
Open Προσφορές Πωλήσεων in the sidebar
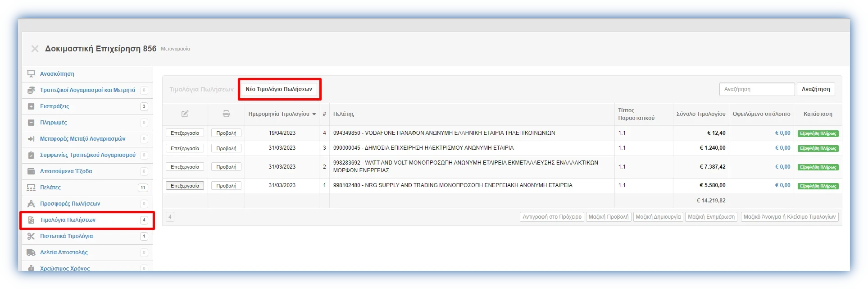[x=70, y=204]
